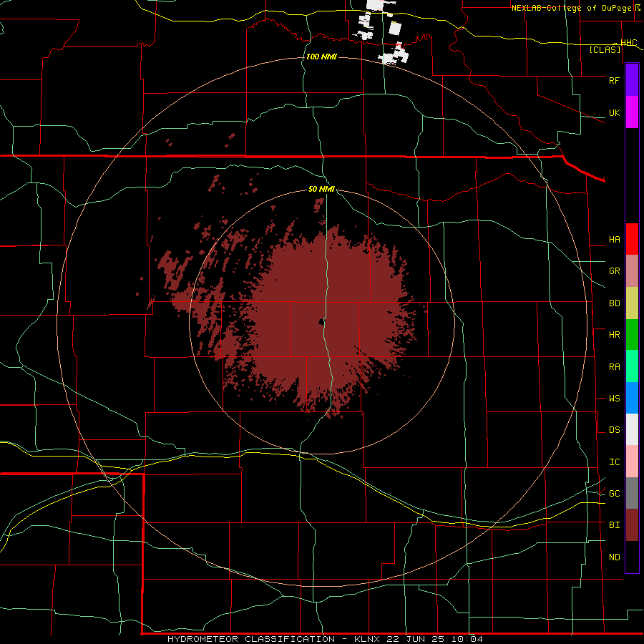
Task: Click the 'HHC' product code text
Action: (628, 43)
